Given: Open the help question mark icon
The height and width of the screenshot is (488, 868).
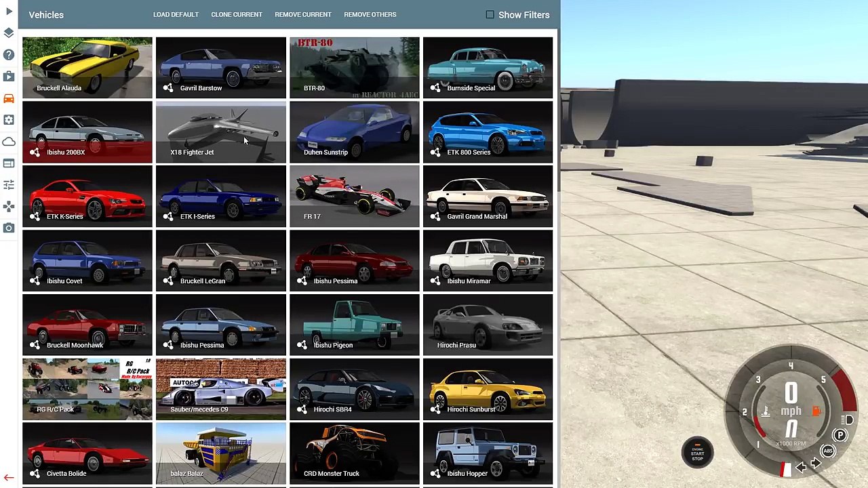Looking at the screenshot, I should (x=9, y=54).
